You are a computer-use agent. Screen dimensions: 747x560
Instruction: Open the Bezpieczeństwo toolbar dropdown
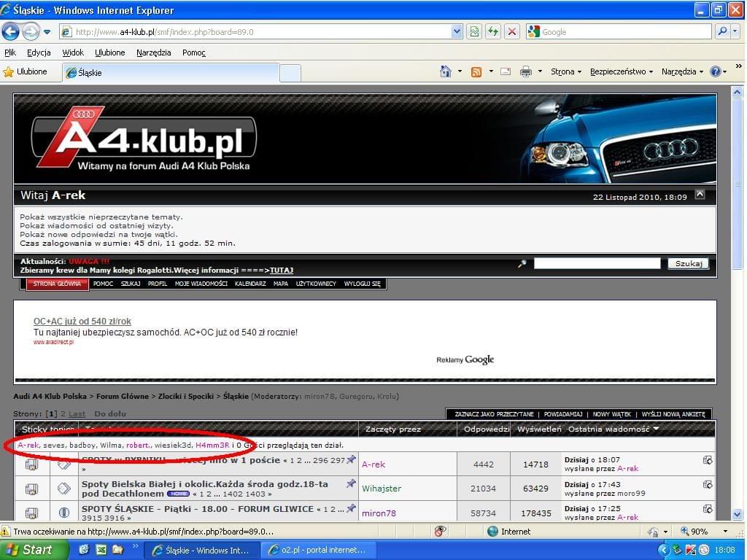[x=622, y=72]
